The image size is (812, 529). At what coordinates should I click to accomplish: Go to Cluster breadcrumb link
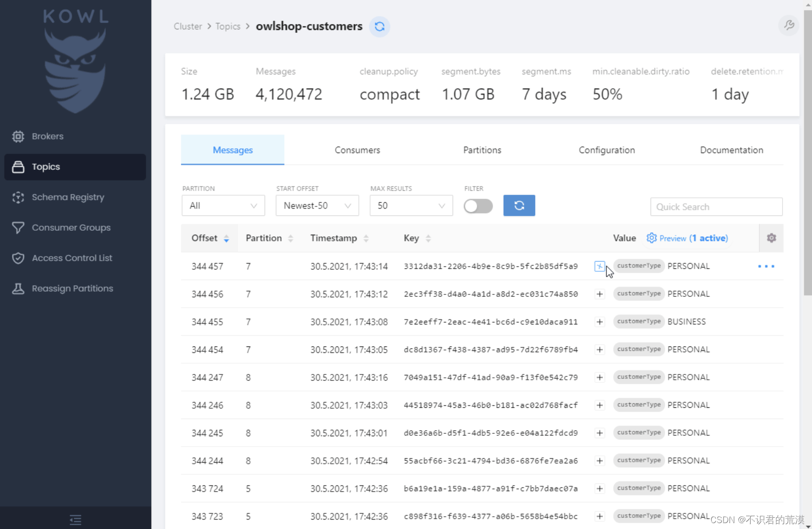[x=188, y=26]
